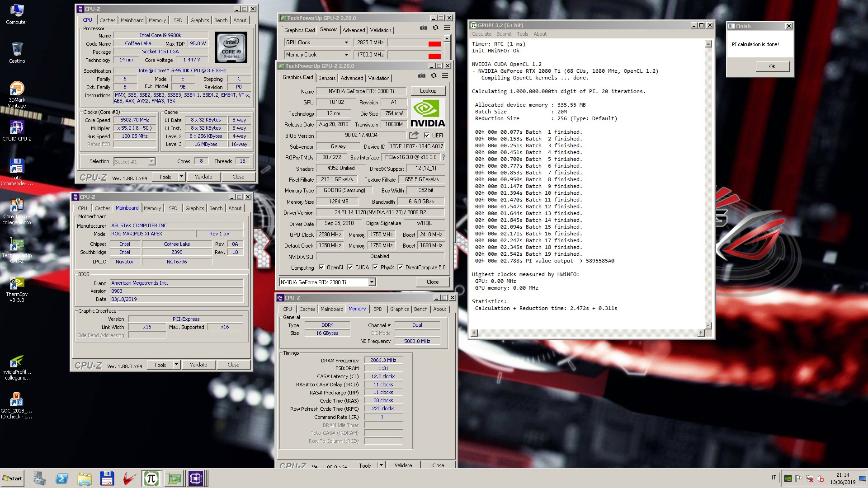Click the muted speaker tray icon
Image resolution: width=868 pixels, height=488 pixels.
click(821, 479)
